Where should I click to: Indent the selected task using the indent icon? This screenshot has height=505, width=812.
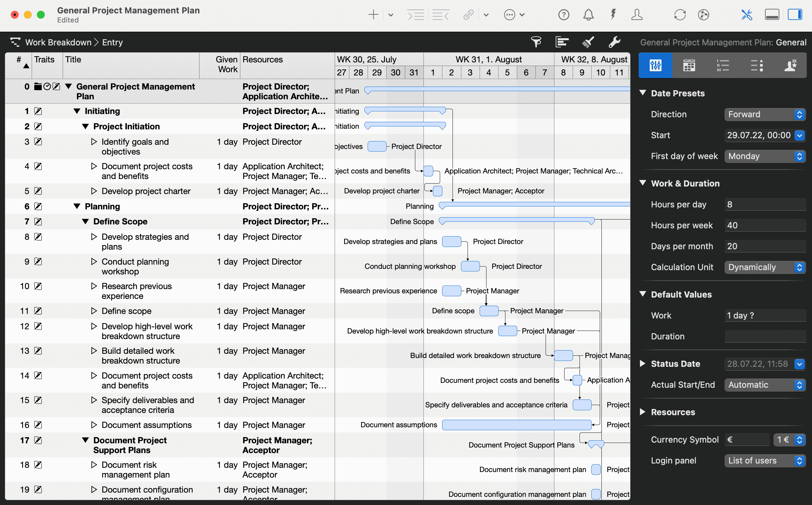pyautogui.click(x=416, y=15)
